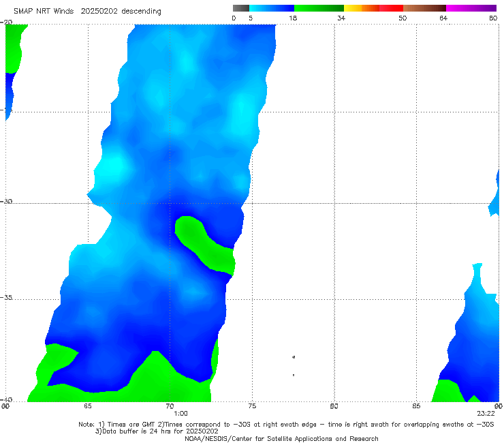Click the note '3)Data buffer is 24 hrs'
The width and height of the screenshot is (504, 443).
coord(157,431)
